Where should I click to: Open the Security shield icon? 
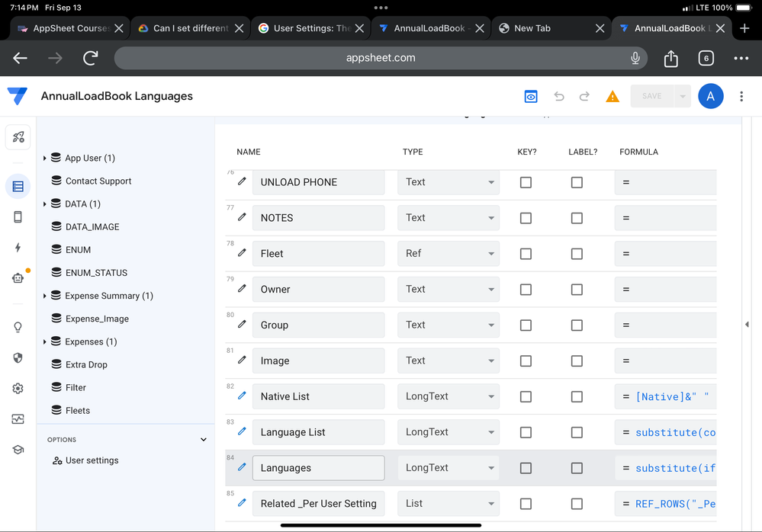pos(18,357)
